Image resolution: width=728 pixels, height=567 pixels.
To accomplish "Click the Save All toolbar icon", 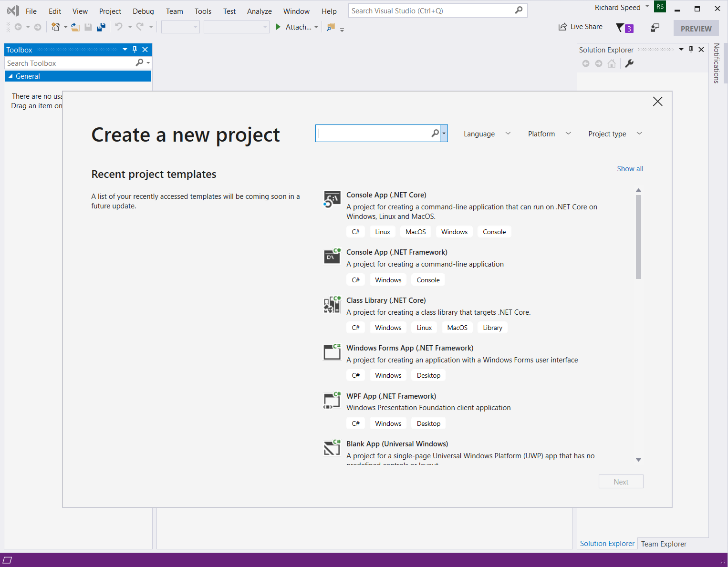I will pos(101,27).
